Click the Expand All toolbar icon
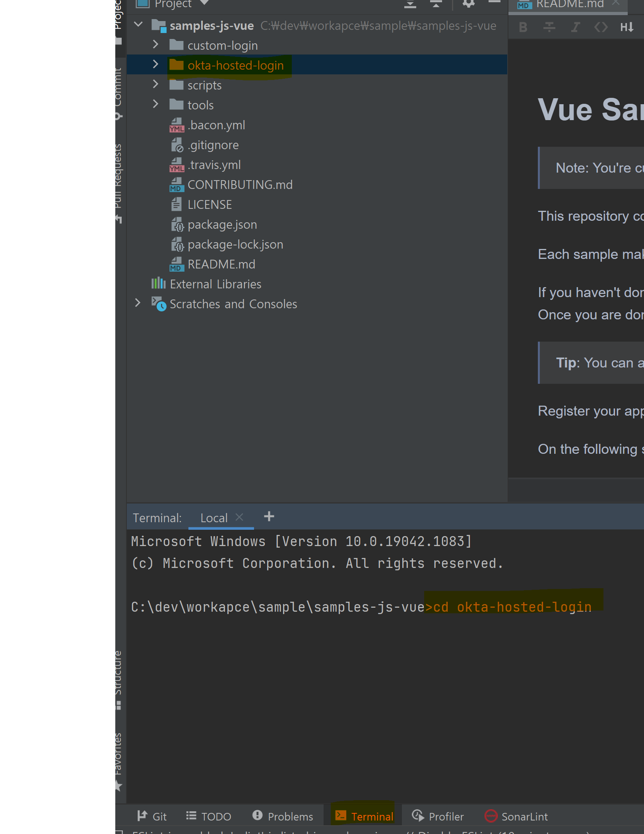The width and height of the screenshot is (644, 834). [x=410, y=4]
